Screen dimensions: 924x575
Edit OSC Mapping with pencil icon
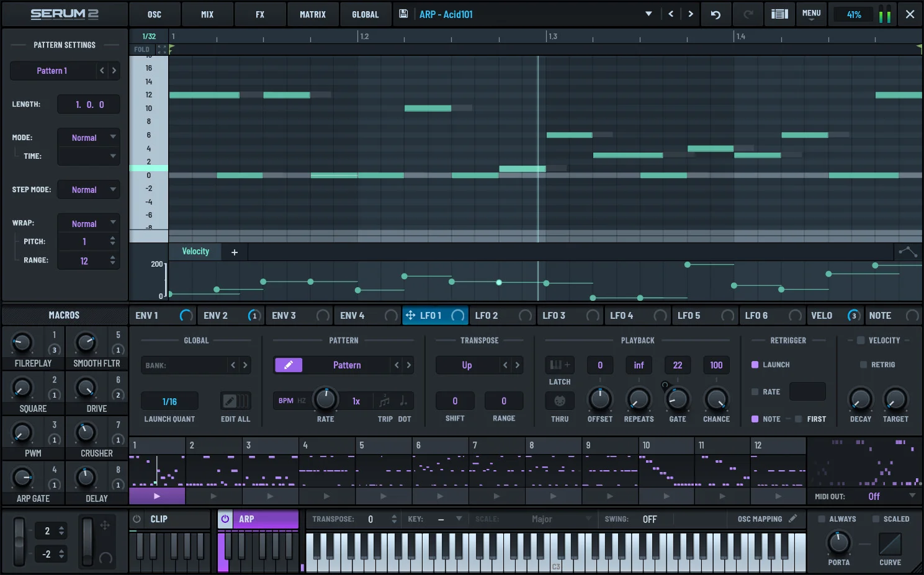(792, 519)
